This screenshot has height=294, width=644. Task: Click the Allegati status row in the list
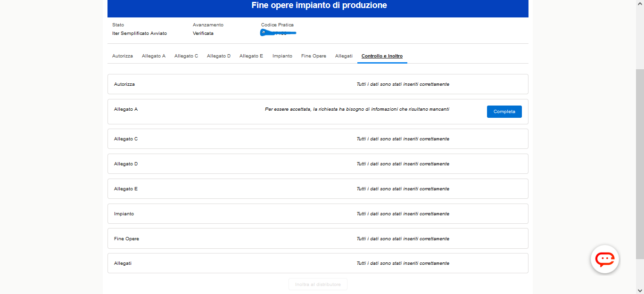(318, 263)
